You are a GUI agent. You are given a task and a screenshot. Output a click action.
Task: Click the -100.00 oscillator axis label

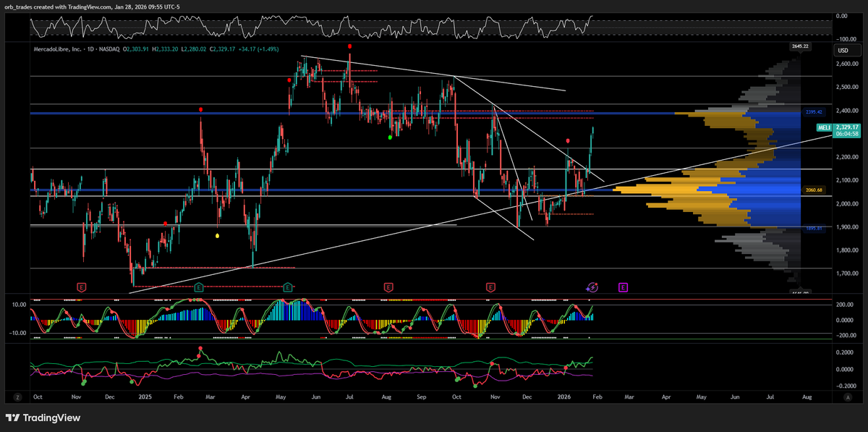[845, 38]
